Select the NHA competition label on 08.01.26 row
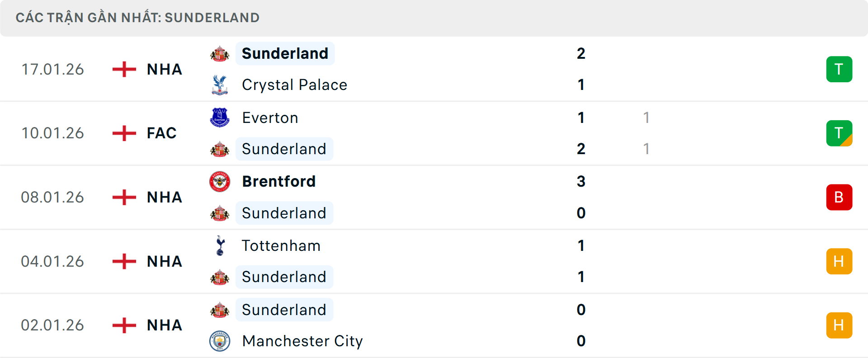Screen dimensions: 868x358 coord(164,197)
